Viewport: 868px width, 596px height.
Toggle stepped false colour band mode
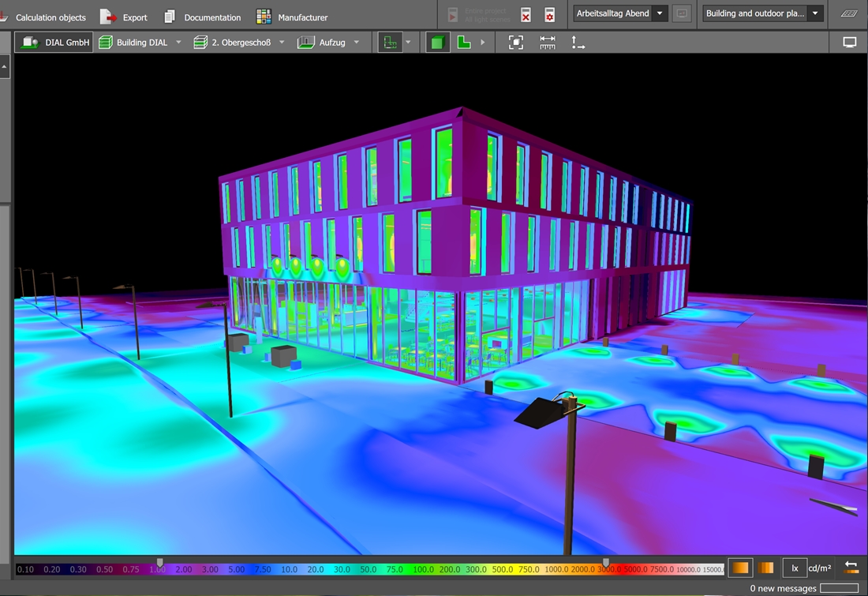[766, 568]
